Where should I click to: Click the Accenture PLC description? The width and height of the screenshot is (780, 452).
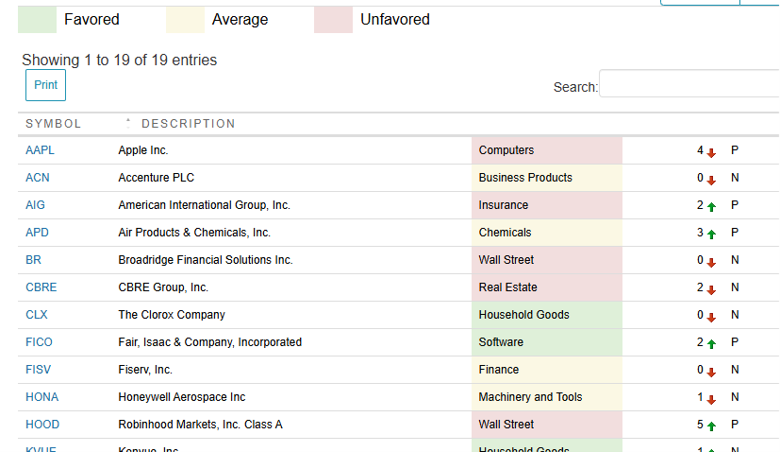pyautogui.click(x=156, y=178)
